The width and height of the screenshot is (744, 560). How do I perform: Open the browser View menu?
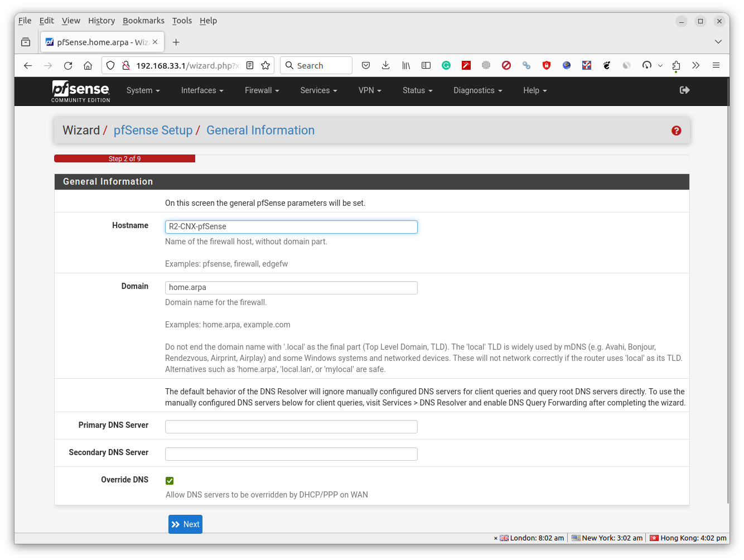tap(71, 21)
